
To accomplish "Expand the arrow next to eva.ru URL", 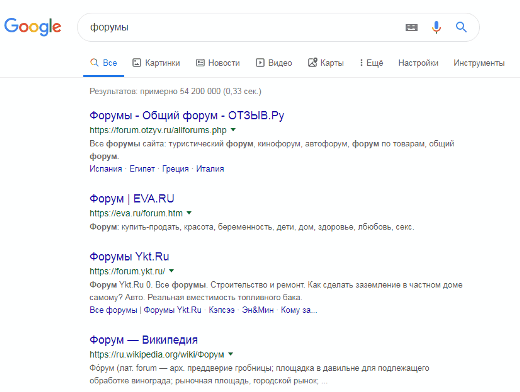I will click(189, 213).
